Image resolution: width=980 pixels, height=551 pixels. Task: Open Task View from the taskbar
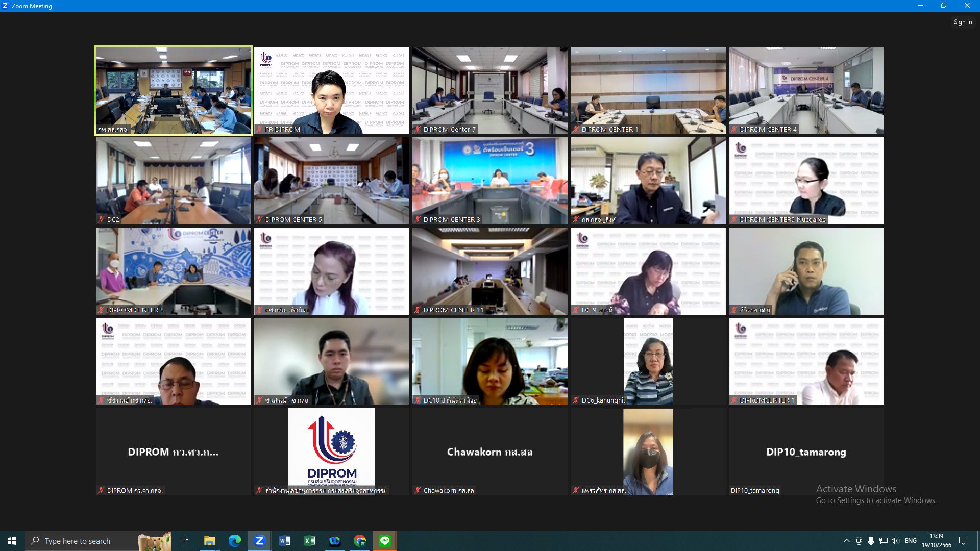click(x=184, y=541)
